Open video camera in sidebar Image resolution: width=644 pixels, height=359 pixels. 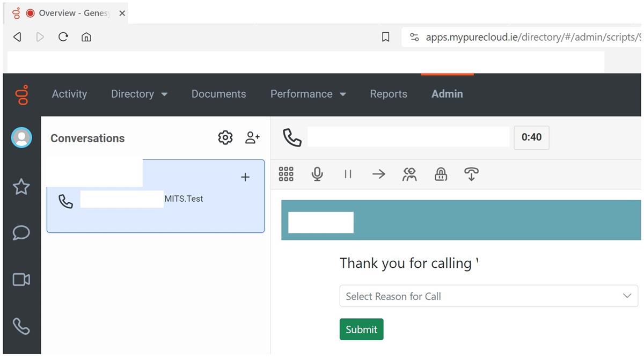[x=21, y=280]
